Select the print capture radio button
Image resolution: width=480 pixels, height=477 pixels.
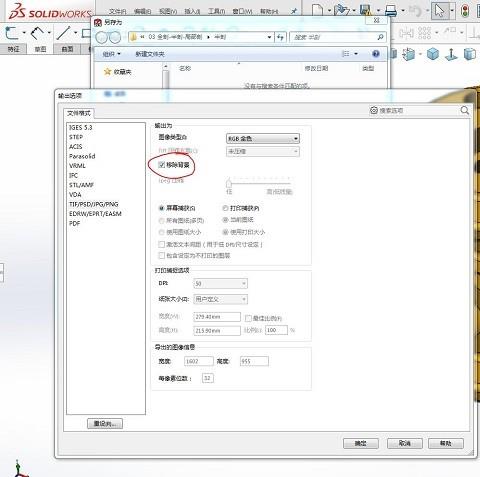(225, 208)
